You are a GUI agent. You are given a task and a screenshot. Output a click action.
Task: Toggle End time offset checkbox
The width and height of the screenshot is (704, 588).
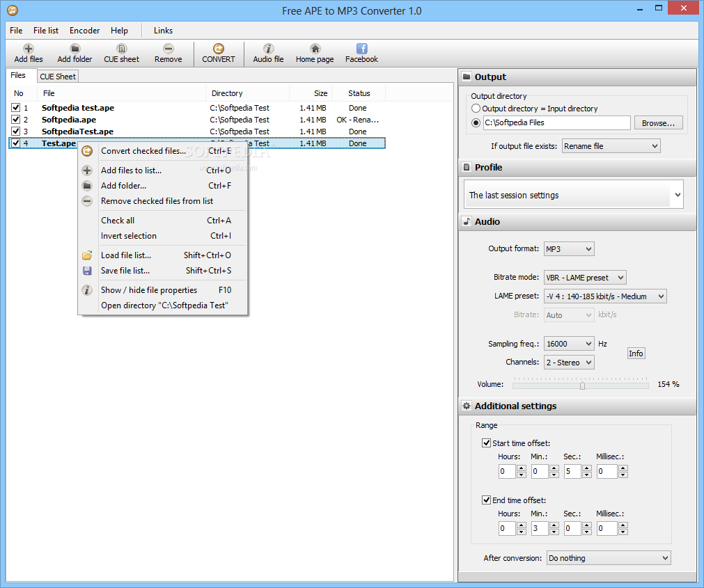[486, 500]
